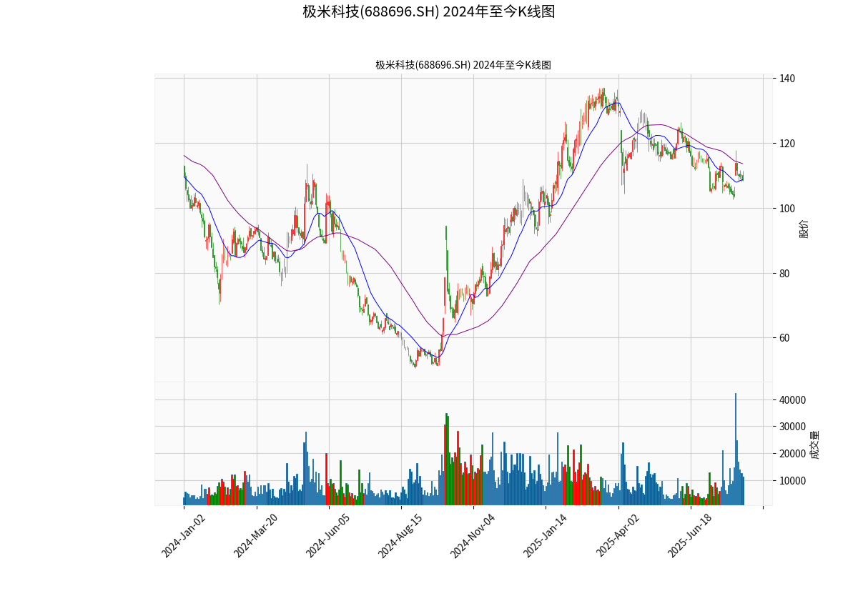
Task: Click the 10000 volume tick label
Action: click(x=793, y=481)
